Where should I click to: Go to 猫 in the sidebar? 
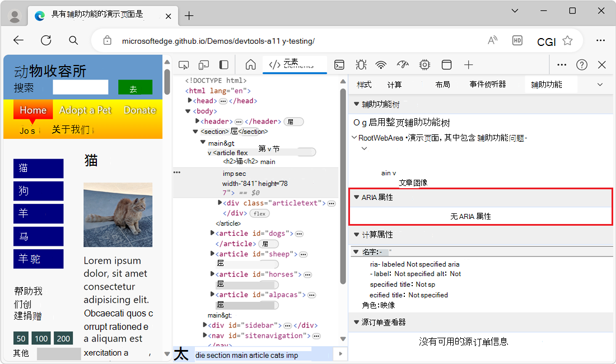pos(39,169)
